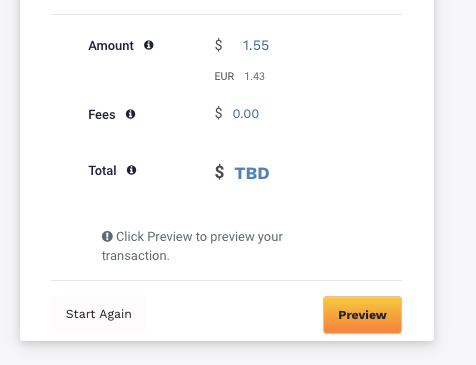Click the Amount label
The image size is (476, 365).
point(111,46)
